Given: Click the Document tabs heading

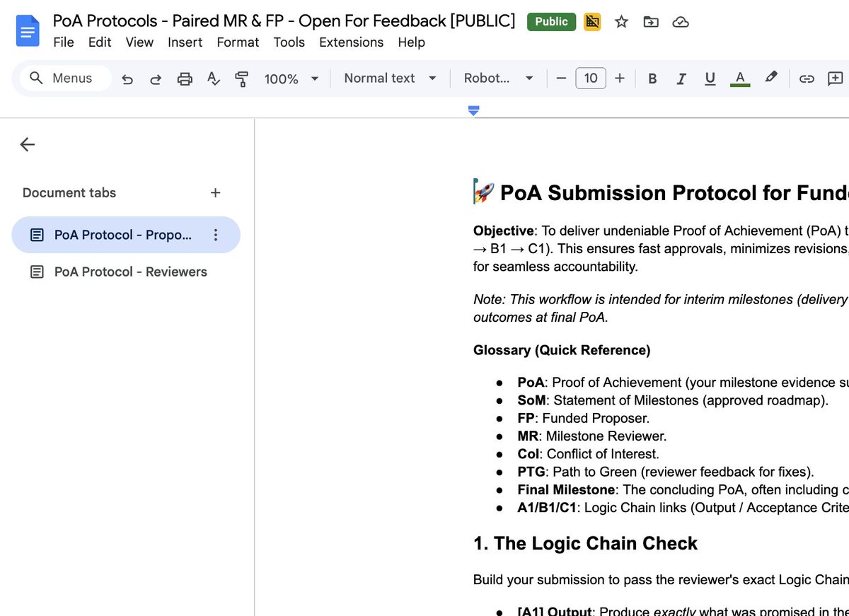Looking at the screenshot, I should [69, 192].
